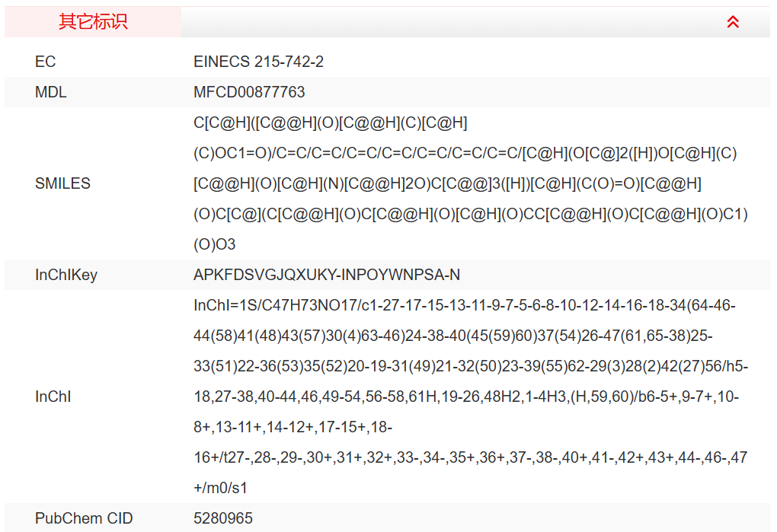Screen dimensions: 777x532
Task: Click the SMILES row label
Action: click(62, 183)
